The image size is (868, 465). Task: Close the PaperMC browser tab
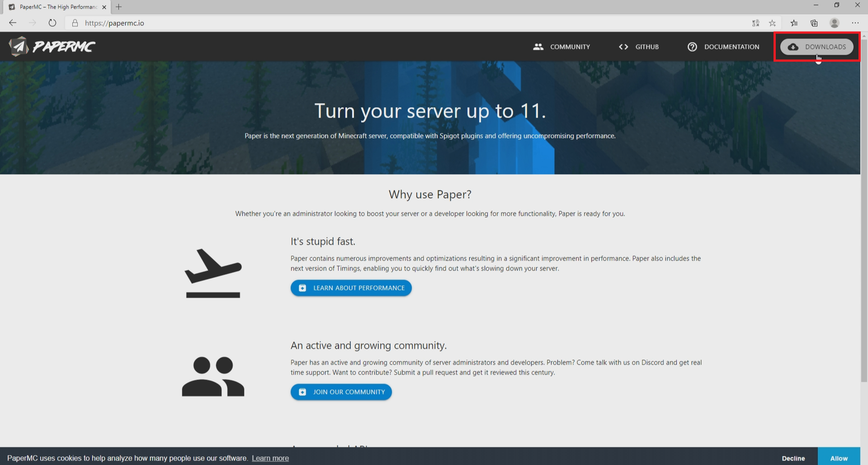coord(104,7)
